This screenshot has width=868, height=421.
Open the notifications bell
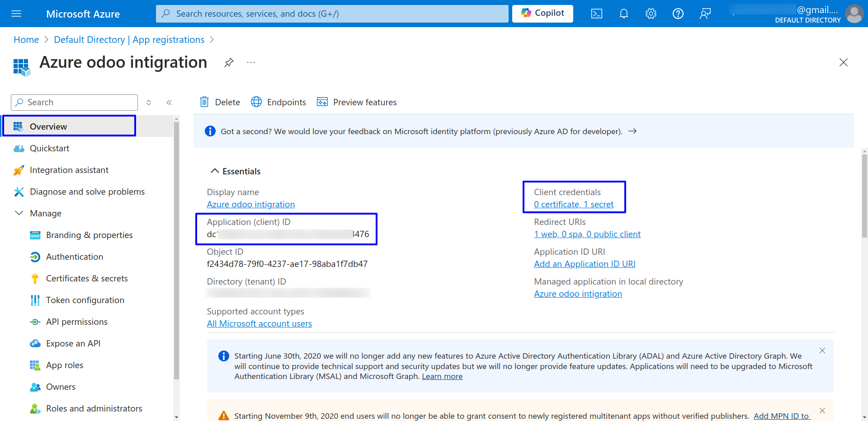click(x=623, y=14)
